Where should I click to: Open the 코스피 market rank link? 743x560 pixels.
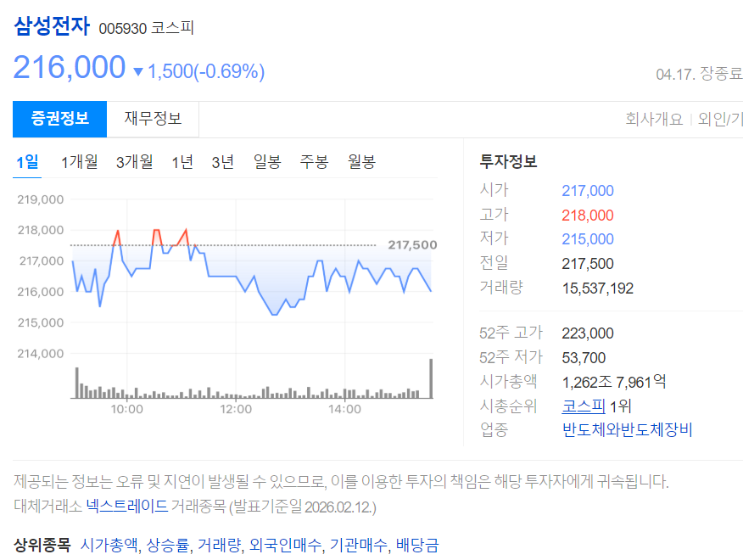click(584, 406)
